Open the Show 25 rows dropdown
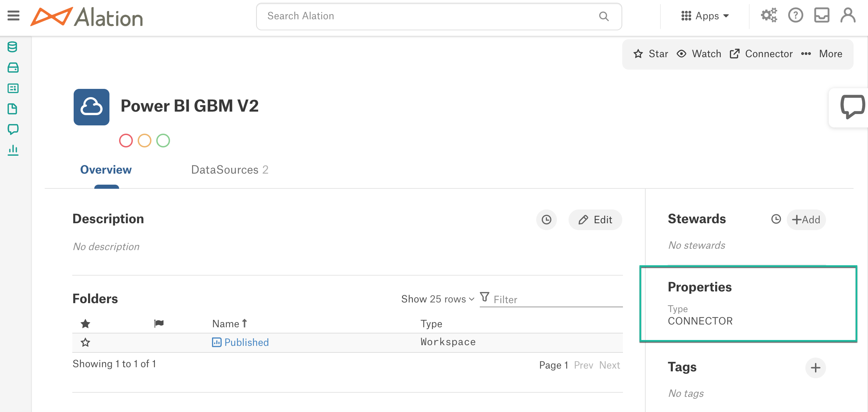868x412 pixels. click(438, 299)
